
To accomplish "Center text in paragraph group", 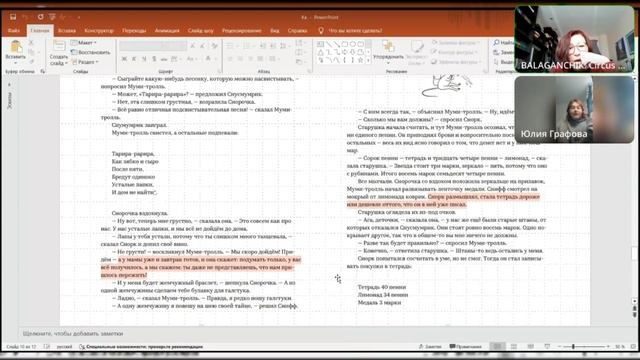I will (x=240, y=59).
